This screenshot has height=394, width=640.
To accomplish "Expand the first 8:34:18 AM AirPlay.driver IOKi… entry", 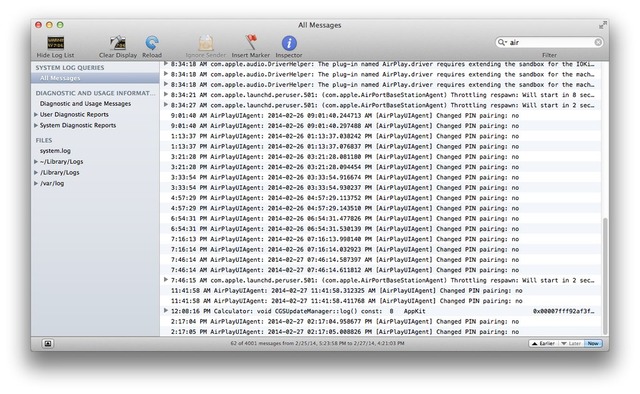I will point(166,64).
